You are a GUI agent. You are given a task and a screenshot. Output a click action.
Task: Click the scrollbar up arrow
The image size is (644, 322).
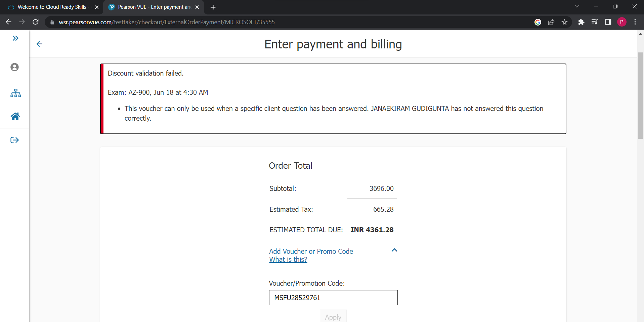click(x=641, y=34)
